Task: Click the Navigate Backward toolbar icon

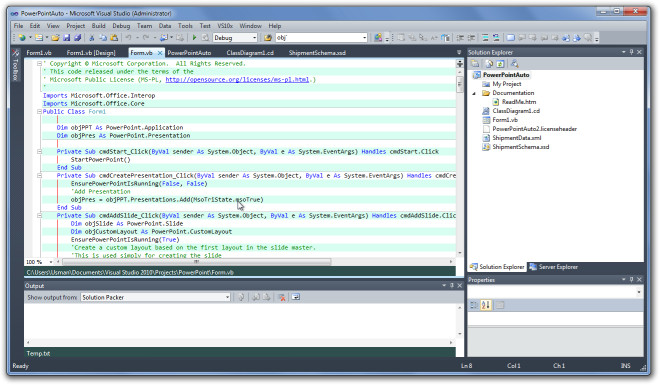Action: pos(164,38)
